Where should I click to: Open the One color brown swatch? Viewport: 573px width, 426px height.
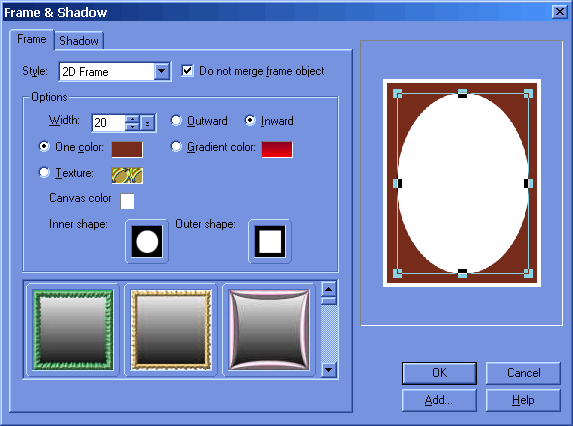[127, 149]
